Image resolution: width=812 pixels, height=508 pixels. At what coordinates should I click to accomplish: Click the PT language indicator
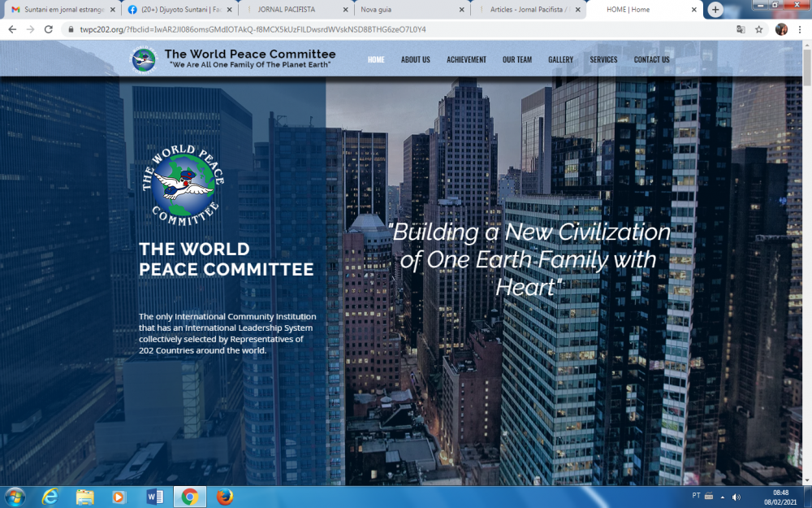coord(696,496)
